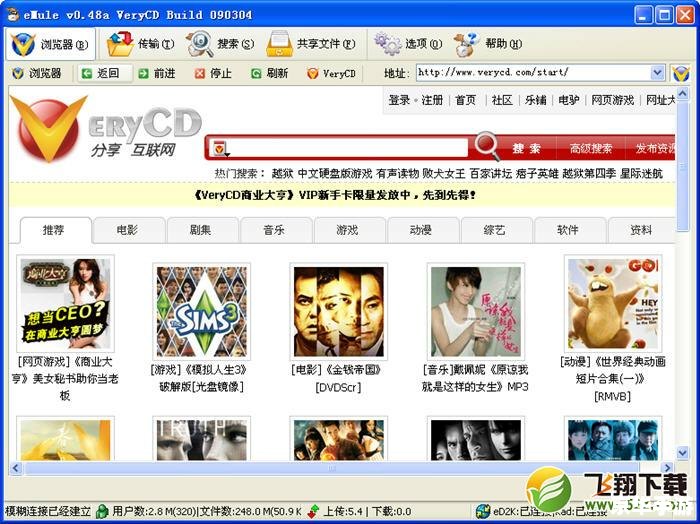Image resolution: width=700 pixels, height=524 pixels.
Task: Open the 金钱帝国 movie poster thumbnail
Action: (x=338, y=312)
